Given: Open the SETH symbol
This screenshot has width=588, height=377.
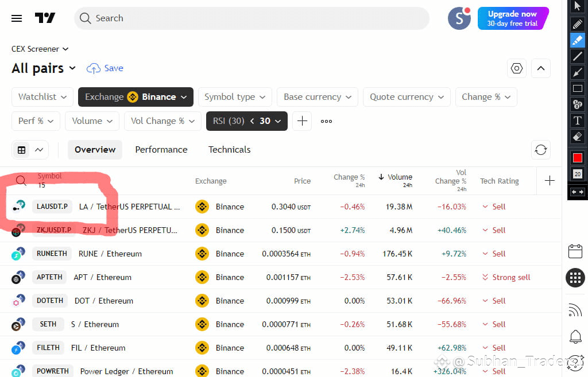Looking at the screenshot, I should point(48,324).
